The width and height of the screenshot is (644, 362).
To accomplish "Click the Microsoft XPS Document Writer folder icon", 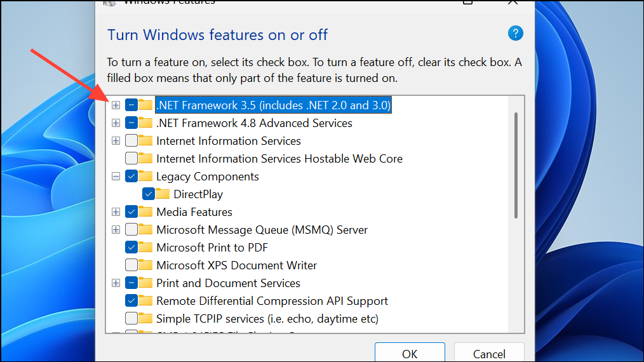I will point(146,265).
